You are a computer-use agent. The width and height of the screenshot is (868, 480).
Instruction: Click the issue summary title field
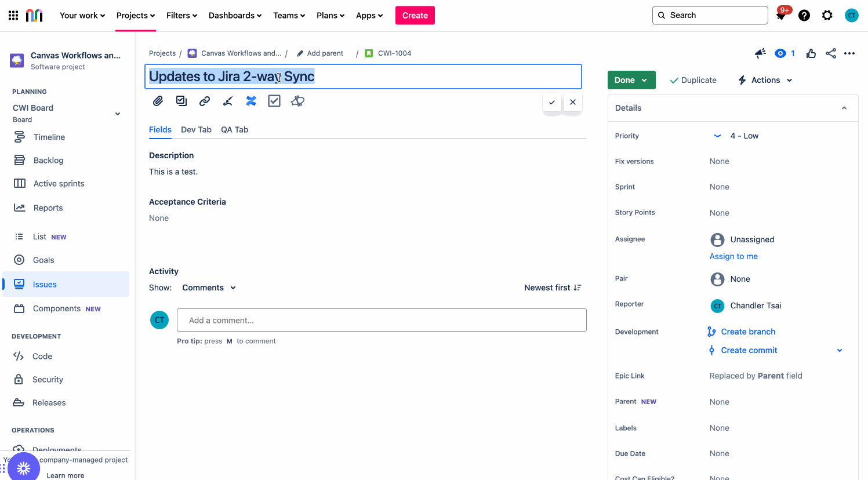[363, 77]
